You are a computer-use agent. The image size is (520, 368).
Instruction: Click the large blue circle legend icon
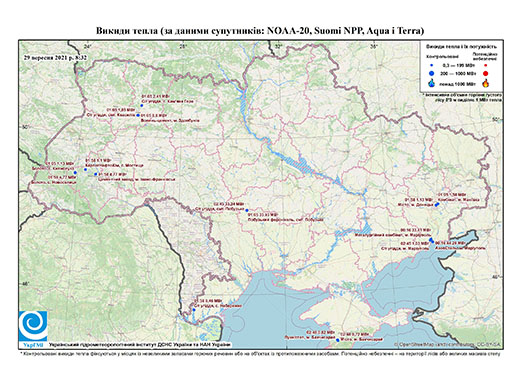coord(432,73)
